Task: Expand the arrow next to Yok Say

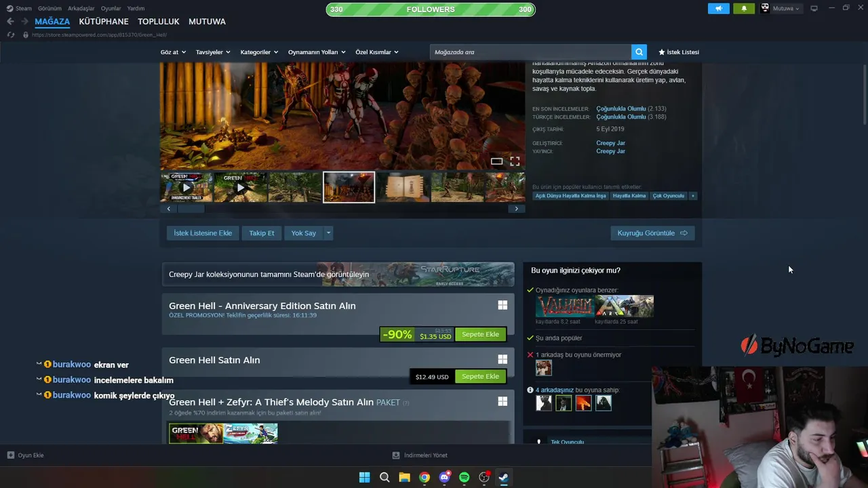Action: [328, 233]
